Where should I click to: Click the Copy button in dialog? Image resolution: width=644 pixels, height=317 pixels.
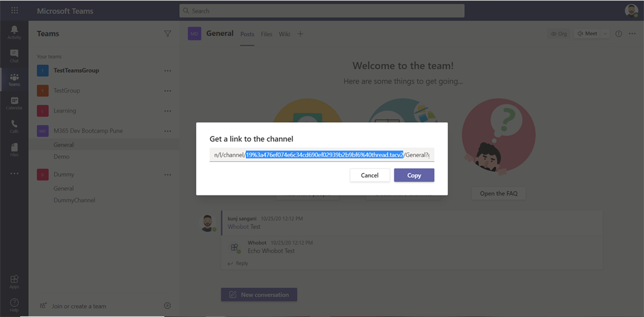[x=414, y=175]
